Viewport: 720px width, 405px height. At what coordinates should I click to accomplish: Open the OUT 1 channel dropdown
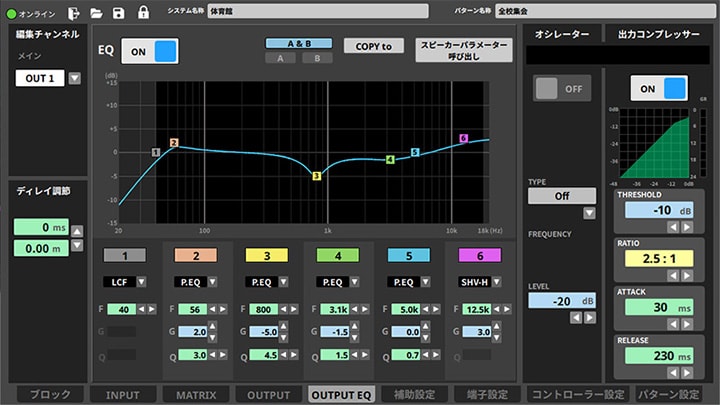(x=74, y=78)
